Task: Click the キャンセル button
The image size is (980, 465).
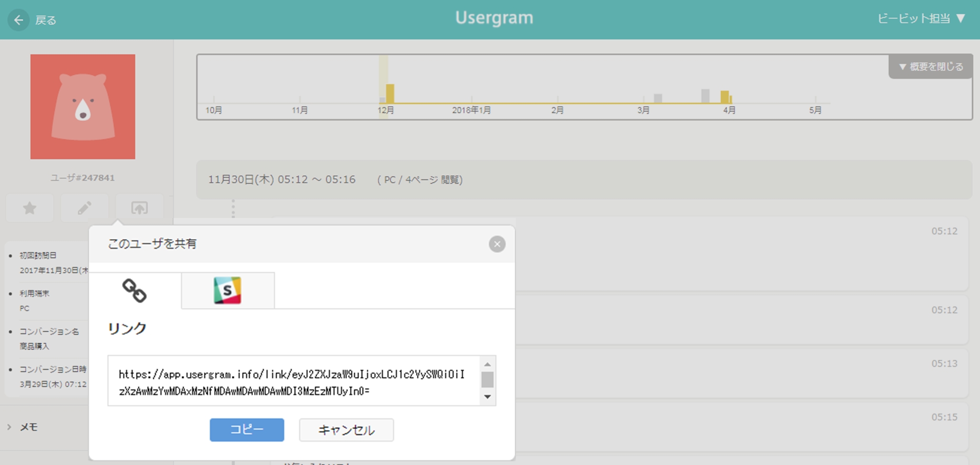Action: (346, 430)
